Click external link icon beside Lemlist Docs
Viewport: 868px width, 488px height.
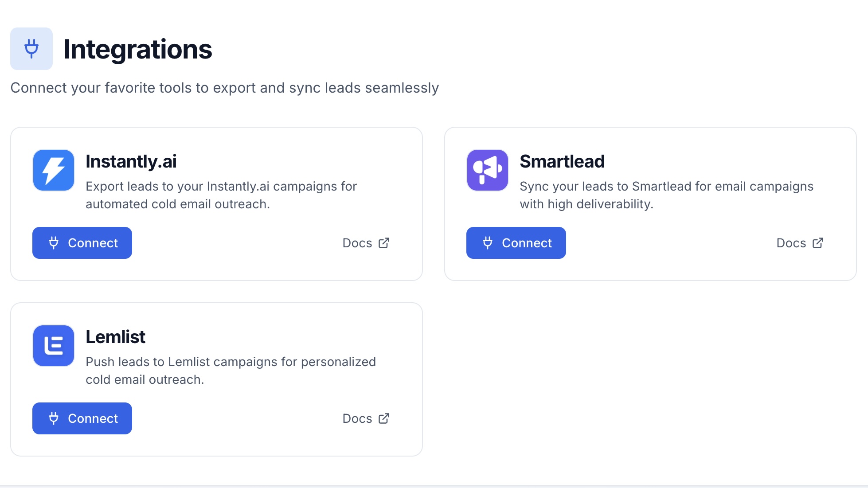(384, 418)
